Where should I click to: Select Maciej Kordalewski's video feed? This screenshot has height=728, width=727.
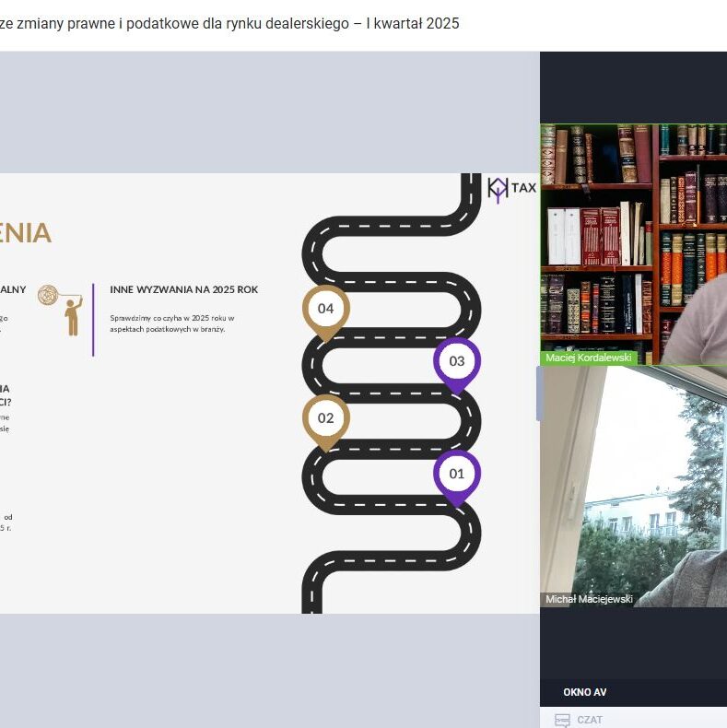(633, 240)
